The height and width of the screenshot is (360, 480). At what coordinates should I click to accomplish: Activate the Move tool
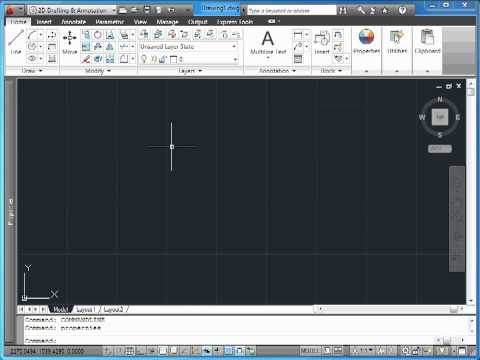click(x=70, y=42)
